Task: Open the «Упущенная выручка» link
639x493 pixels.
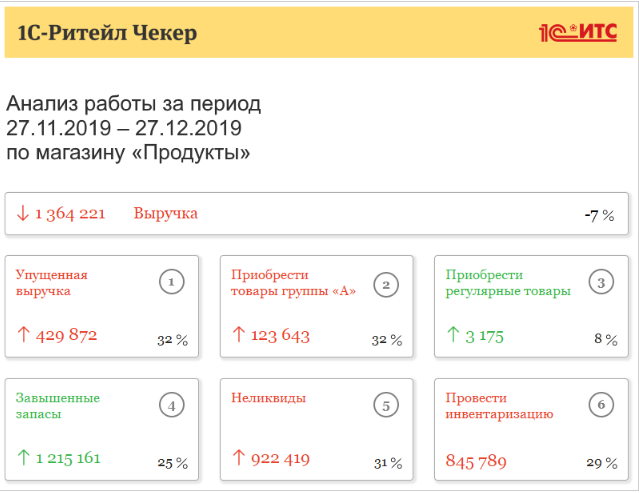Action: (52, 283)
